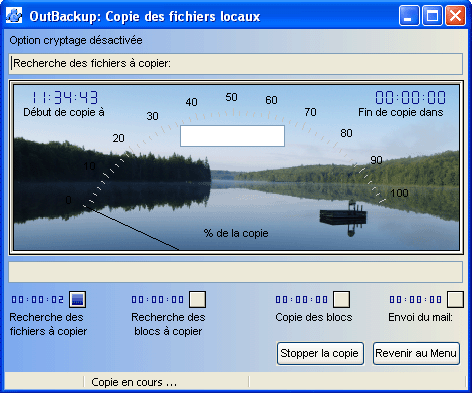Click the 'Début de copie à' label
Viewport: 472px width, 393px height.
[x=64, y=112]
